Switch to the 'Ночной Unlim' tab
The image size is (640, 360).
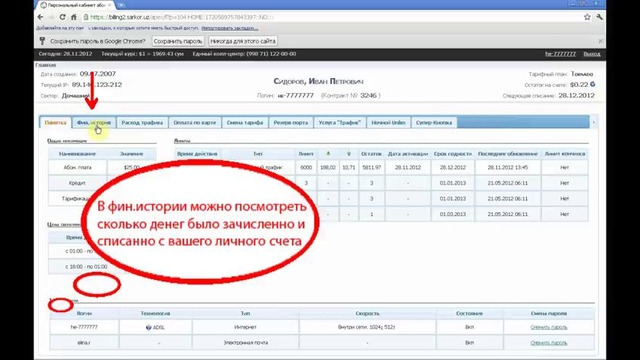click(389, 122)
